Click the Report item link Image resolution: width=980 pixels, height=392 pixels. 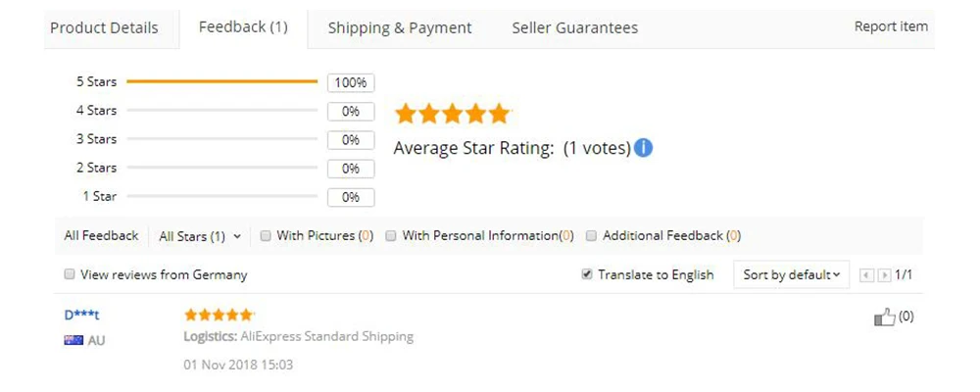pyautogui.click(x=891, y=26)
